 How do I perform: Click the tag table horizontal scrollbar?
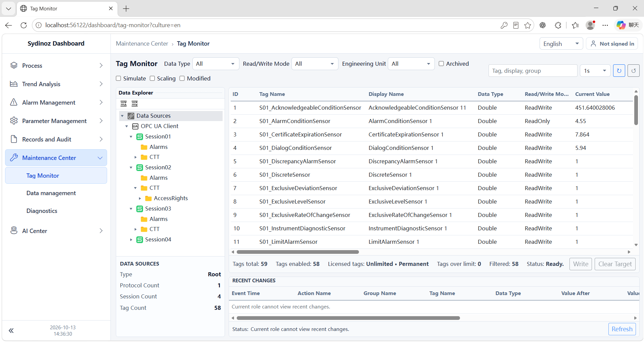tap(297, 252)
